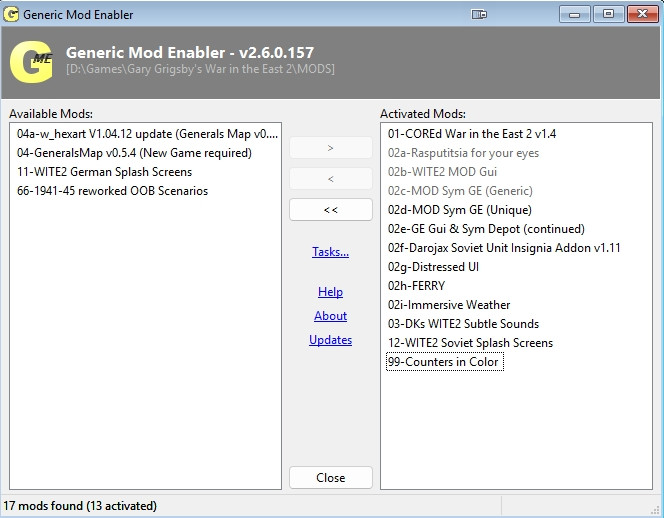This screenshot has height=518, width=664.
Task: Click the MODS folder path text
Action: point(200,69)
